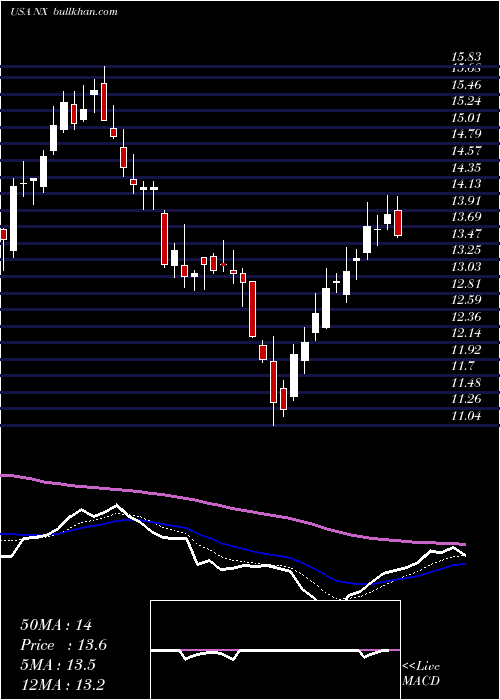Click the 14.79 price axis label
This screenshot has height=700, width=500.
click(466, 134)
